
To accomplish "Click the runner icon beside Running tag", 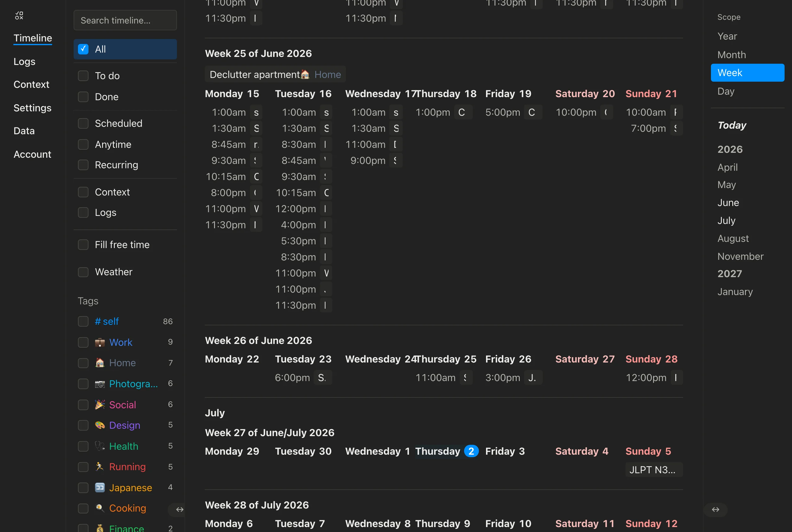I will click(x=100, y=466).
